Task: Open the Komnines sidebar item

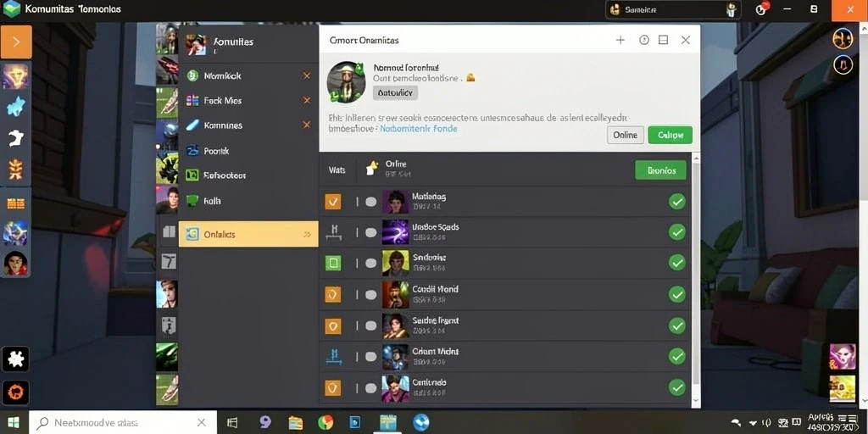Action: (223, 125)
